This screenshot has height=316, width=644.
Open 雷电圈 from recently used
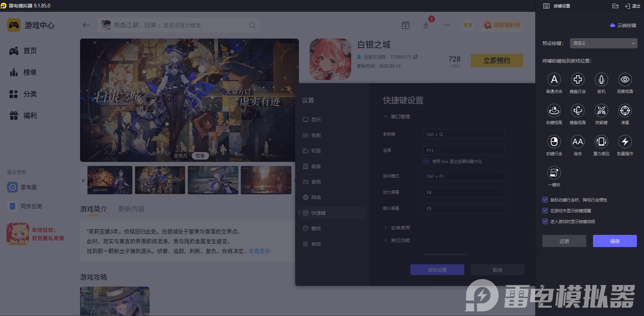pyautogui.click(x=22, y=187)
